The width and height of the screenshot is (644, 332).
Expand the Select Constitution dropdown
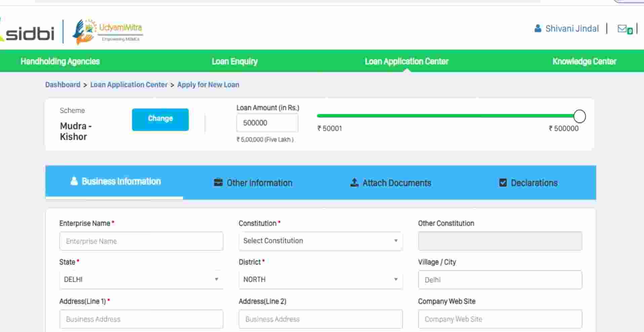pos(320,241)
